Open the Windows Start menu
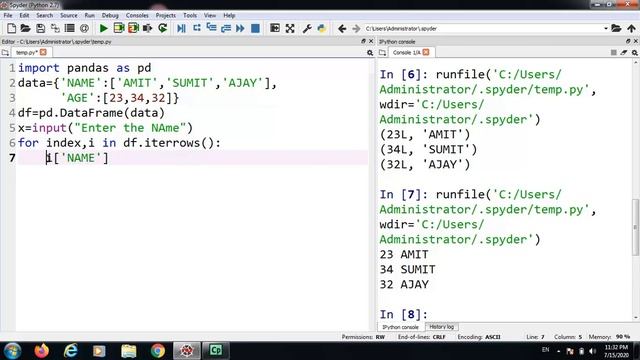Viewport: 640px width, 360px height. tap(12, 351)
